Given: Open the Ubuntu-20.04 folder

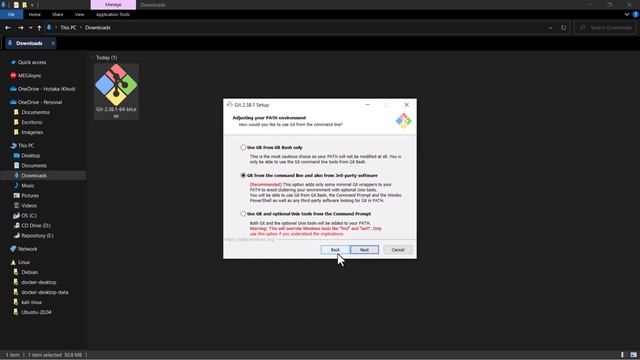Looking at the screenshot, I should 36,312.
